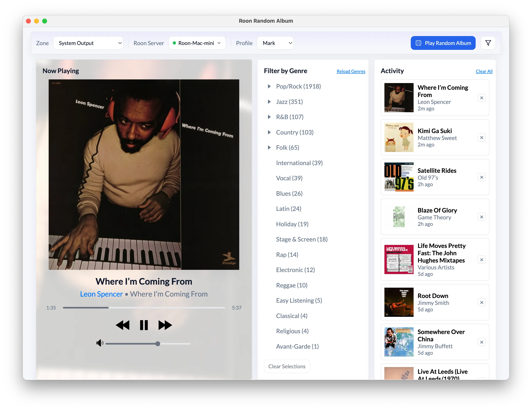The height and width of the screenshot is (410, 532).
Task: Select the Country (103) genre
Action: (295, 132)
